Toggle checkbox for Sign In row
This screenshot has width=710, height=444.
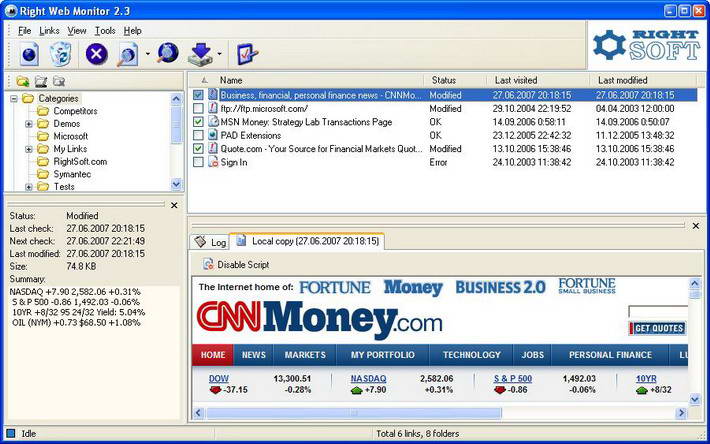coord(198,162)
